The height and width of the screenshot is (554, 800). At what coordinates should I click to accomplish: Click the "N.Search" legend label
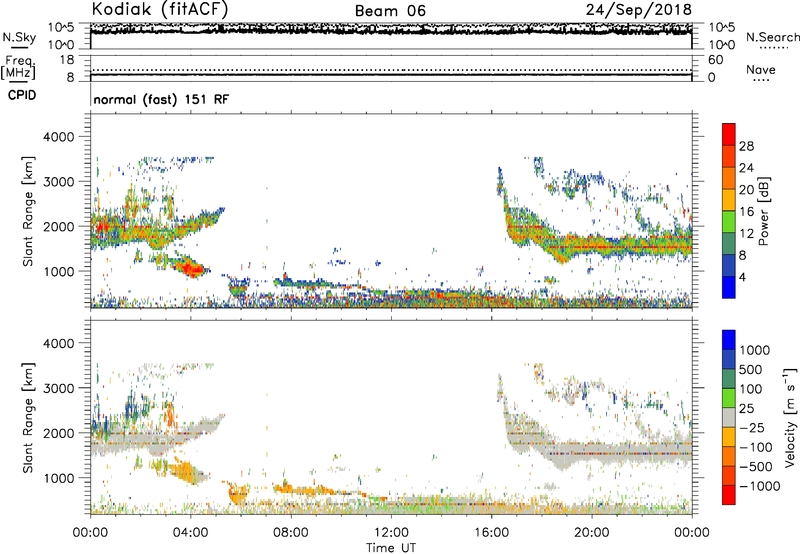point(772,37)
